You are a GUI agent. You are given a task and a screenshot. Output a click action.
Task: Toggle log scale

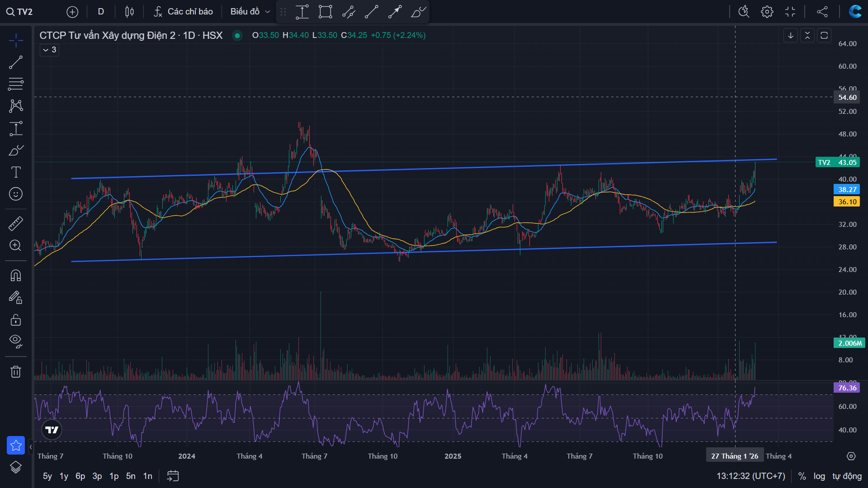(819, 476)
